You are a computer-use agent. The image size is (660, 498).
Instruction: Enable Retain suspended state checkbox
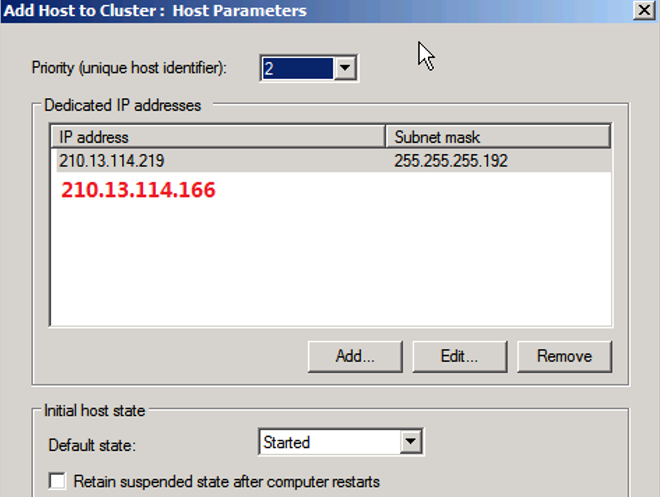pos(58,482)
